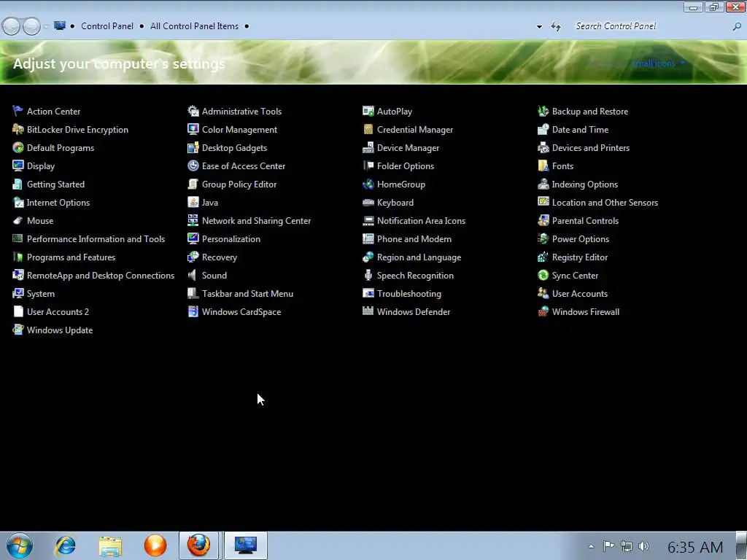This screenshot has width=747, height=560.
Task: Open the Speech Recognition microphone icon
Action: point(368,275)
